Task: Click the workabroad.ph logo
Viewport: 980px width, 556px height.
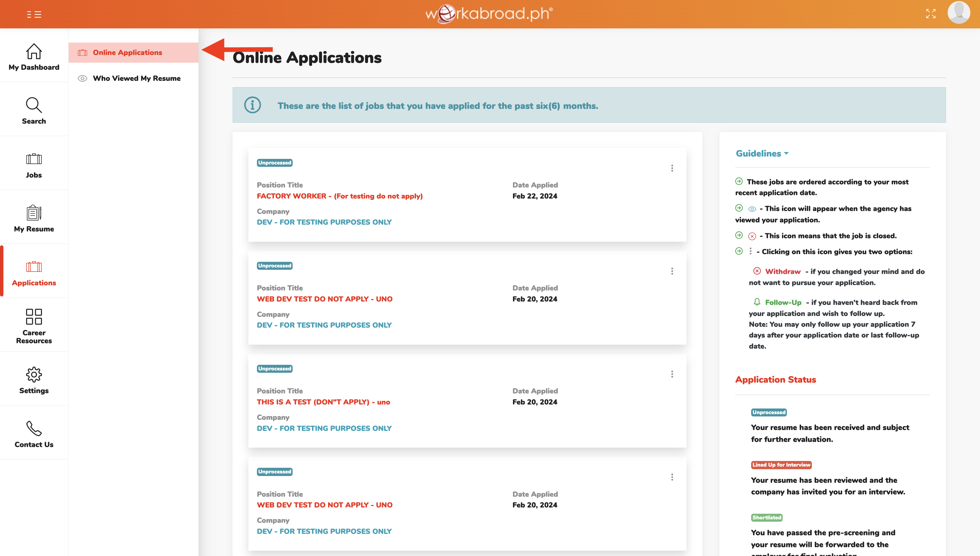Action: click(489, 14)
